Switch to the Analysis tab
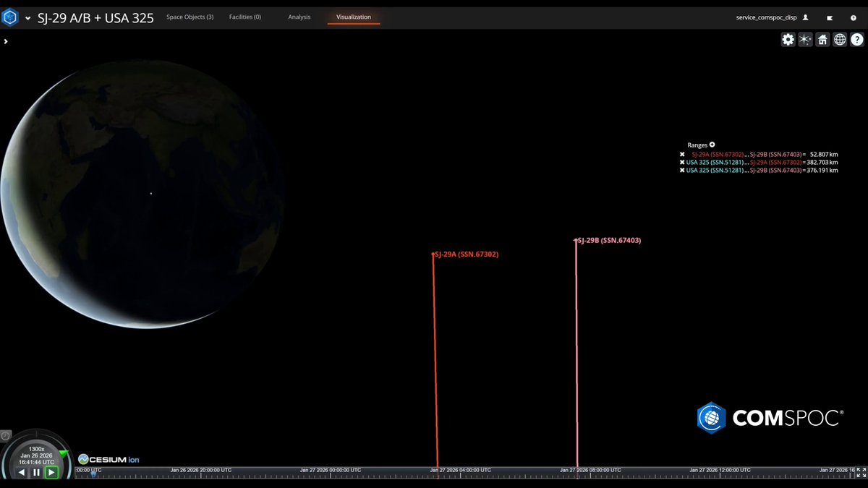The width and height of the screenshot is (868, 488). pos(299,17)
